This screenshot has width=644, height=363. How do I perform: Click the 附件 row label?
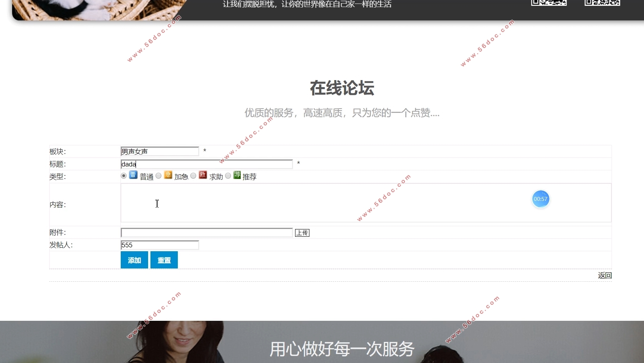tap(57, 232)
